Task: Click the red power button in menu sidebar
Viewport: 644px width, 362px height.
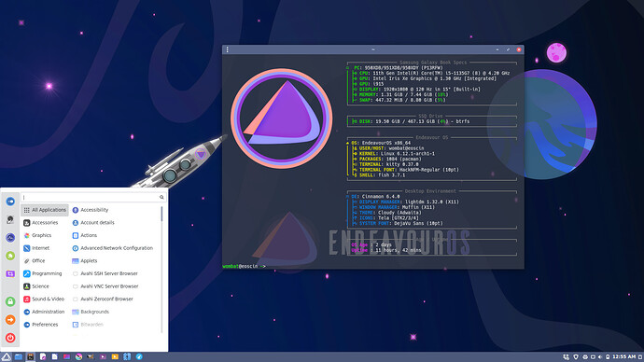Action: [10, 338]
